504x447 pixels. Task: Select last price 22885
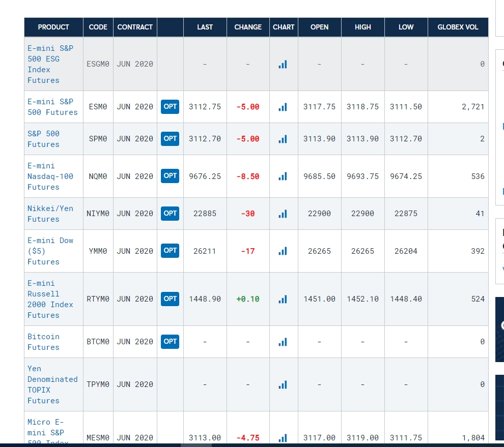coord(205,214)
